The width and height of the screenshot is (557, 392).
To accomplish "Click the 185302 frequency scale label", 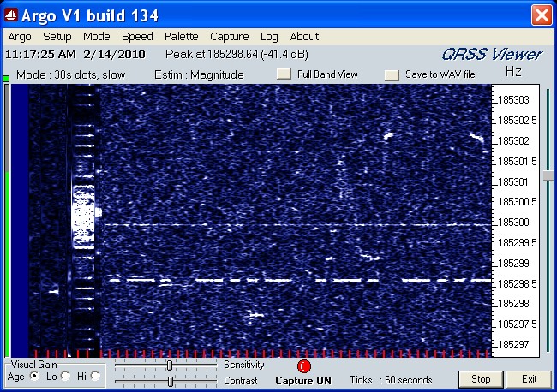I will pos(513,141).
